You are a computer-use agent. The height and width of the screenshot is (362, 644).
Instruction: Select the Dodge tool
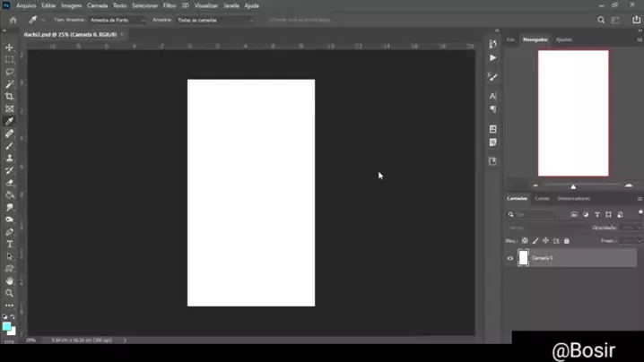(x=10, y=220)
